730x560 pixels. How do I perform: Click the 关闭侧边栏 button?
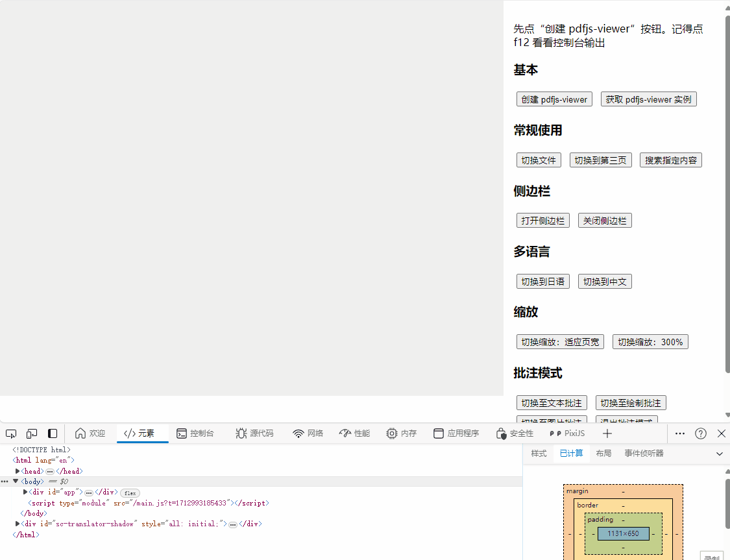605,221
